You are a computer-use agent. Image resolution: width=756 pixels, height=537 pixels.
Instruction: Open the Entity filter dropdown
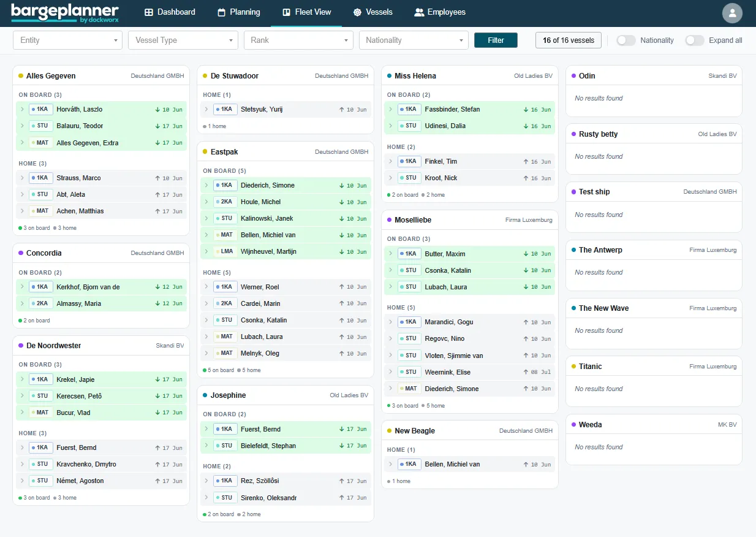(68, 40)
